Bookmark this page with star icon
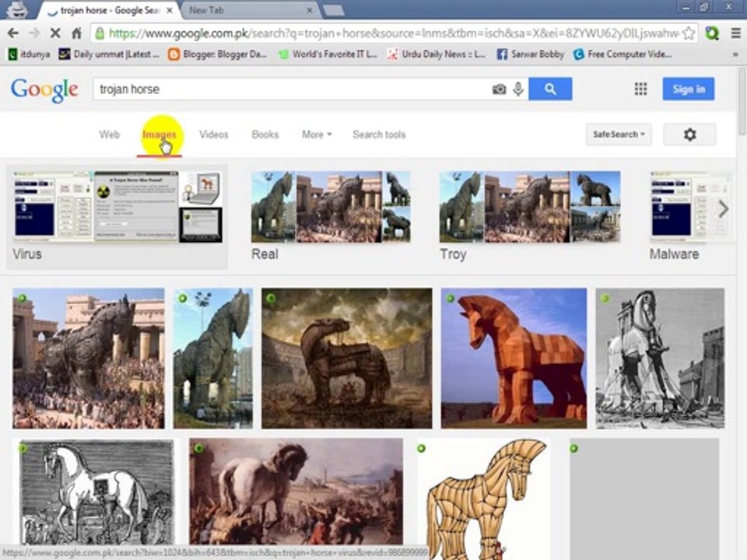 688,33
